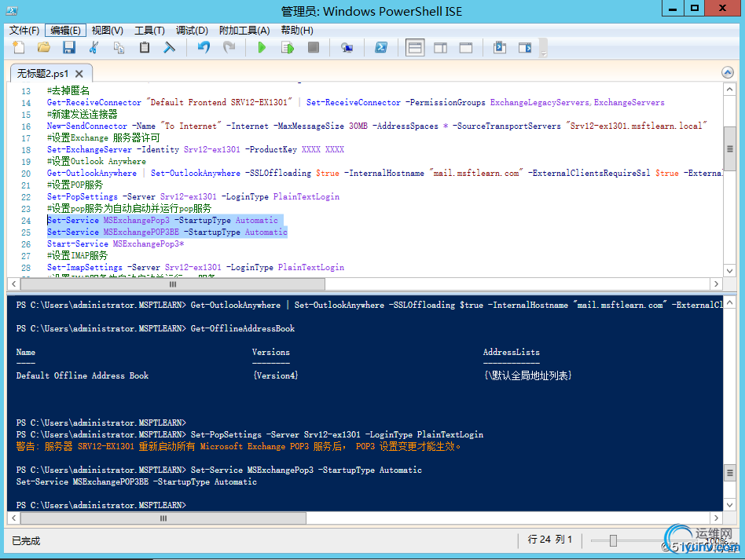
Task: Click 已完成 status in status bar
Action: point(26,540)
